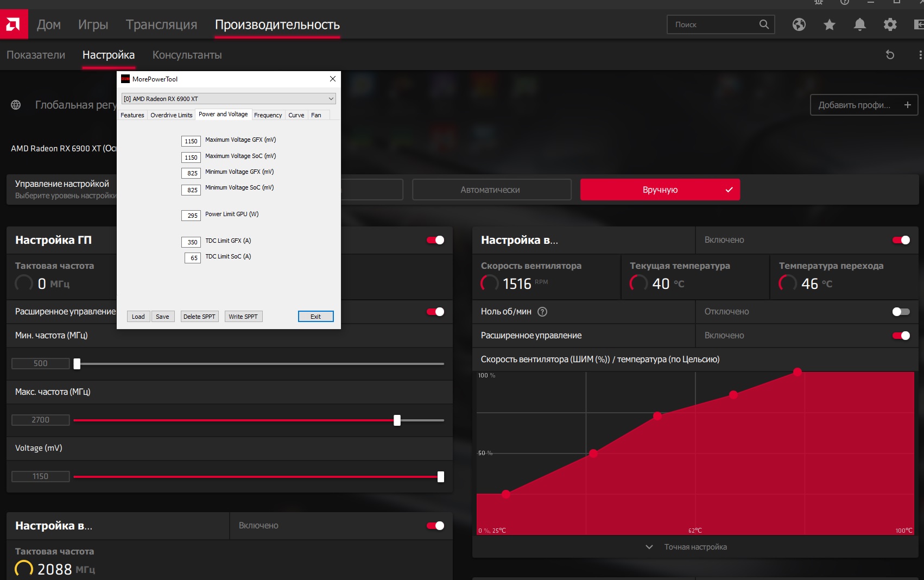Click the magnifier icon in the search box
Screen dimensions: 924x580
pos(764,24)
